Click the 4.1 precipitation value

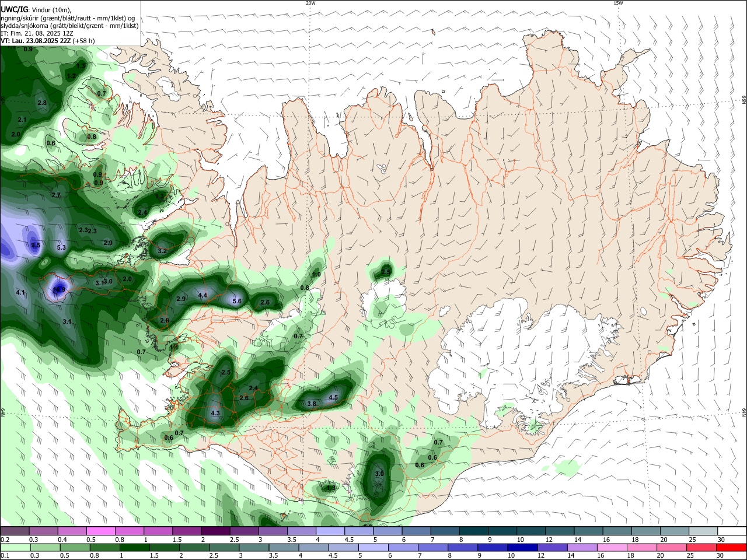tap(20, 292)
